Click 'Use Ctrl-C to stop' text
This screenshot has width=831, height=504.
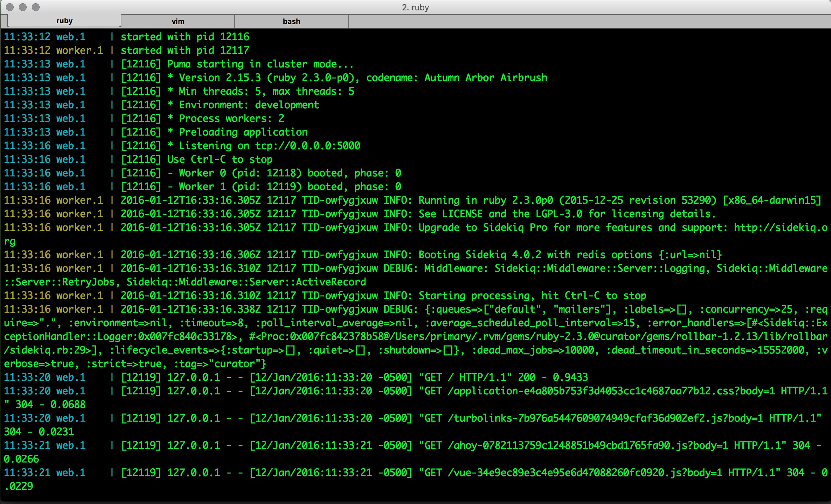[x=220, y=159]
